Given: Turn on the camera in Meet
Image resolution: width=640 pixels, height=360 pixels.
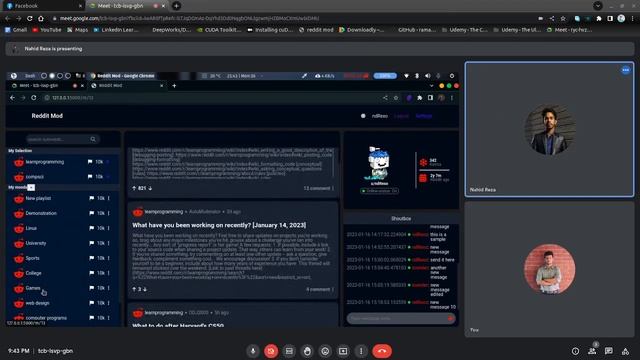Looking at the screenshot, I should (x=271, y=351).
